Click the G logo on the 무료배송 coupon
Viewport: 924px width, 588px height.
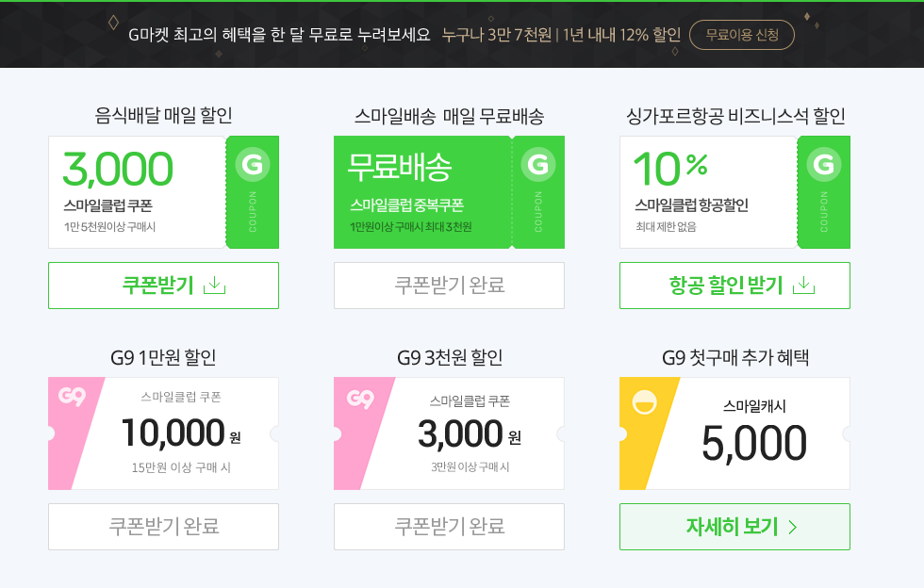538,165
